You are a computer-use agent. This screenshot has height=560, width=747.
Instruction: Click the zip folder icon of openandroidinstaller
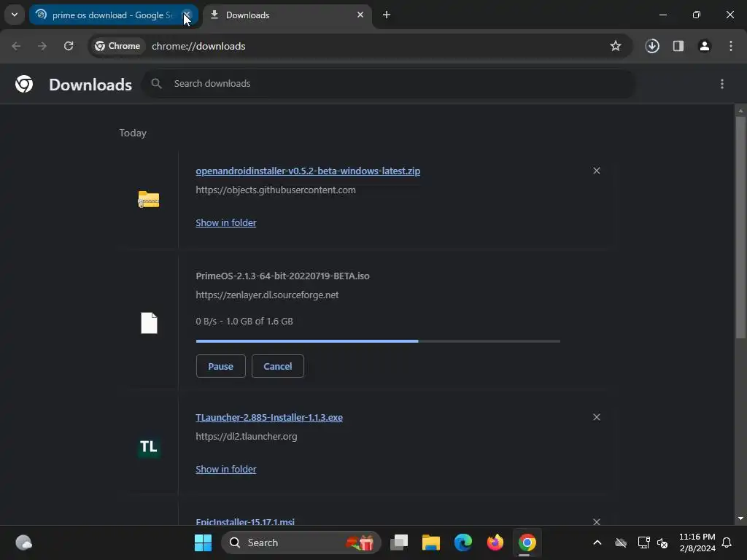point(149,199)
